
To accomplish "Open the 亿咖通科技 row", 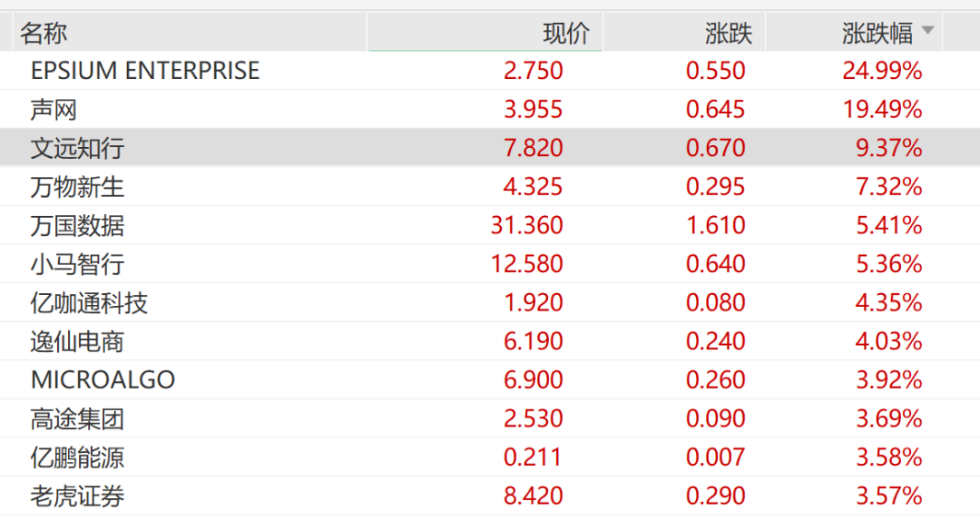I will point(89,302).
